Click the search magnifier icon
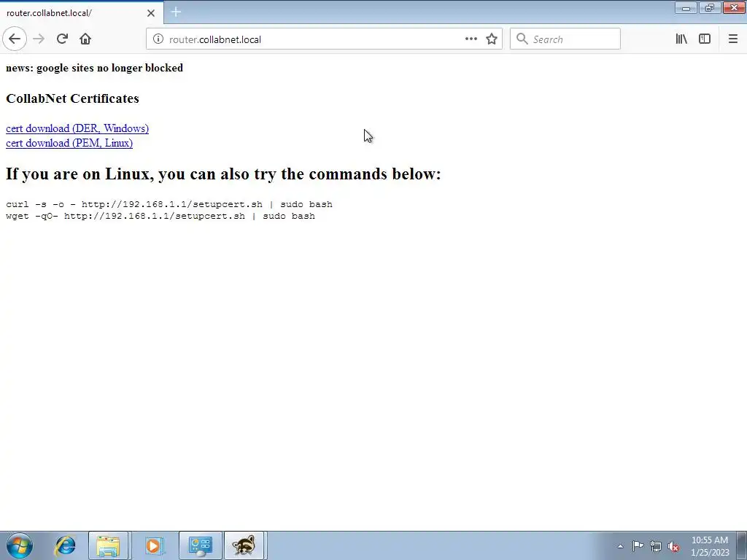 pos(522,39)
